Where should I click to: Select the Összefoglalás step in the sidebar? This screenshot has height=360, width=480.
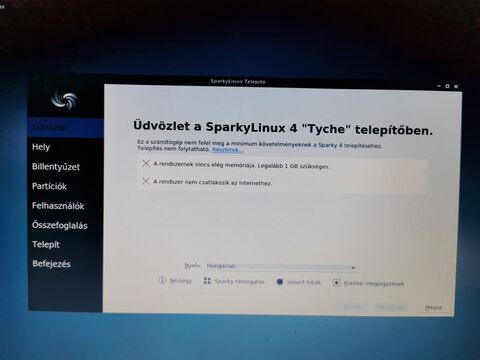60,225
